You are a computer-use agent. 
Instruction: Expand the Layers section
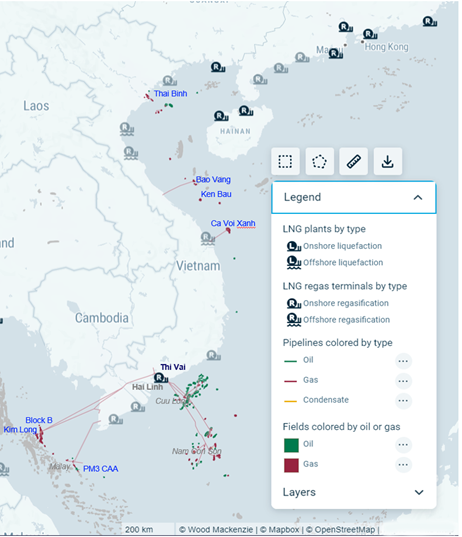point(419,492)
